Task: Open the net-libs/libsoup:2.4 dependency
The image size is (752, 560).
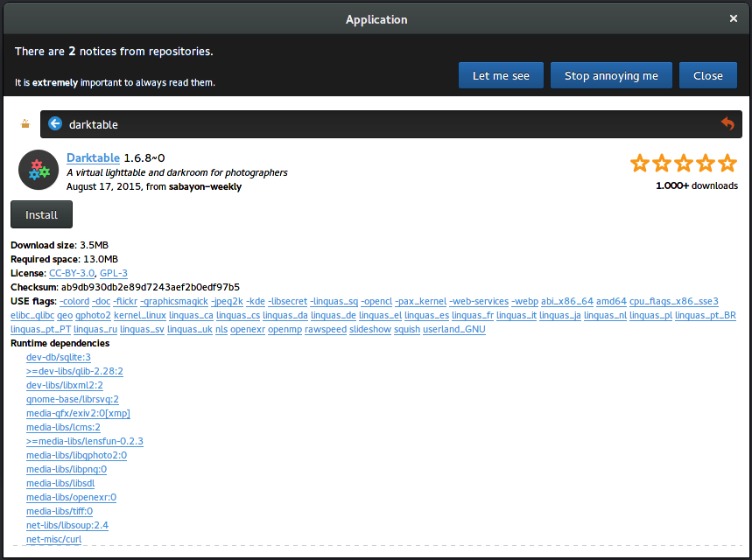Action: [x=67, y=526]
